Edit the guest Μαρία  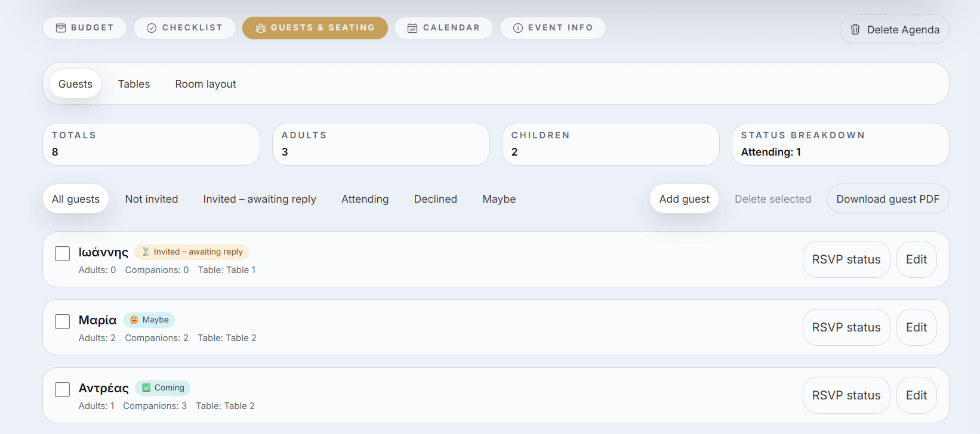pos(916,327)
